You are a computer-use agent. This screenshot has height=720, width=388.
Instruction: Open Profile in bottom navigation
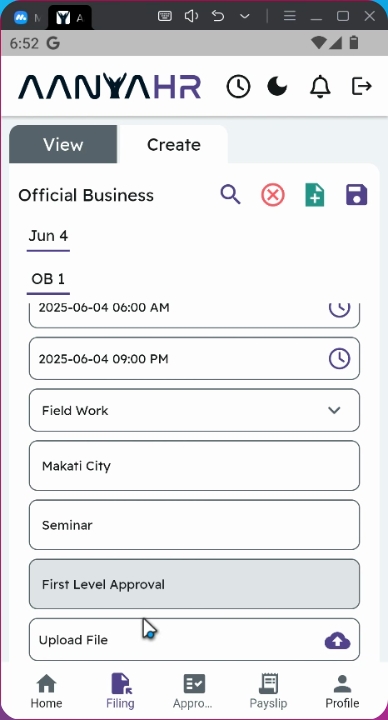point(342,691)
